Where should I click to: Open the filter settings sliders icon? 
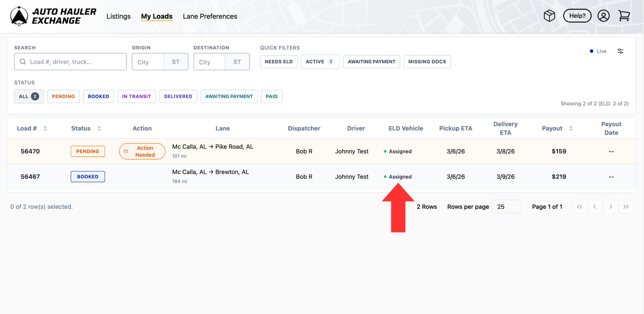(620, 51)
